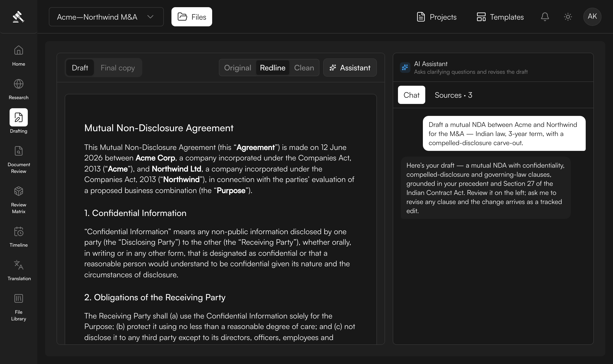The height and width of the screenshot is (364, 613).
Task: Click the bold 'Acme Corp' party name
Action: click(x=155, y=158)
